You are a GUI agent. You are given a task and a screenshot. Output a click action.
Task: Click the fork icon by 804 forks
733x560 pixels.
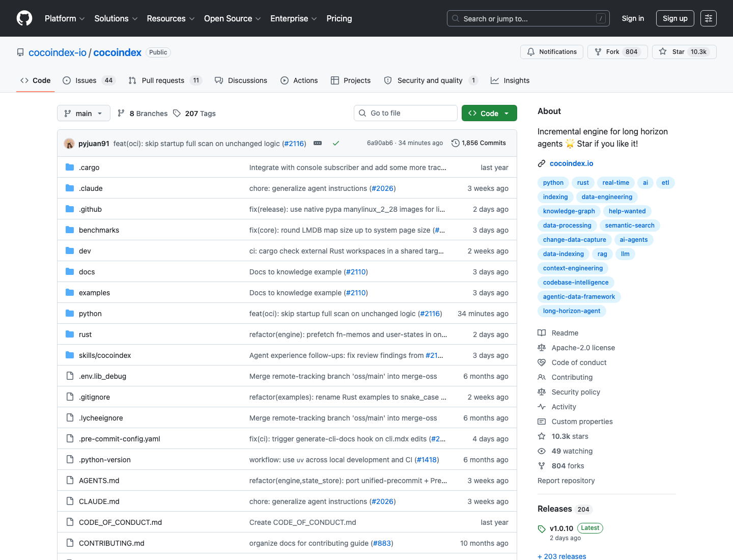coord(542,466)
